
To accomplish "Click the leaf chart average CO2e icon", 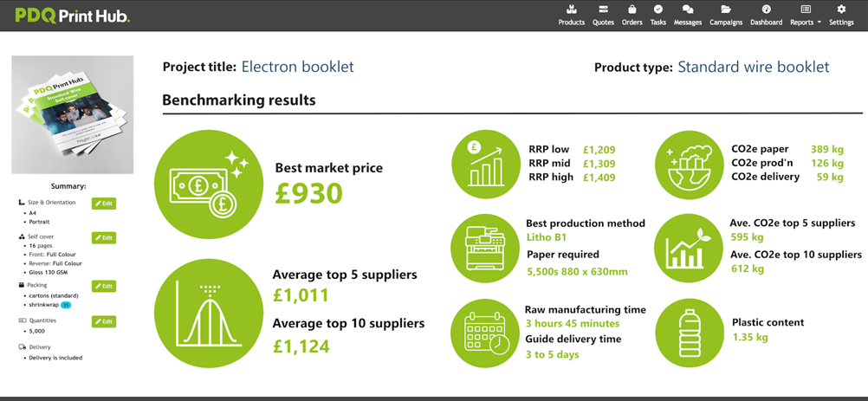I will point(688,248).
